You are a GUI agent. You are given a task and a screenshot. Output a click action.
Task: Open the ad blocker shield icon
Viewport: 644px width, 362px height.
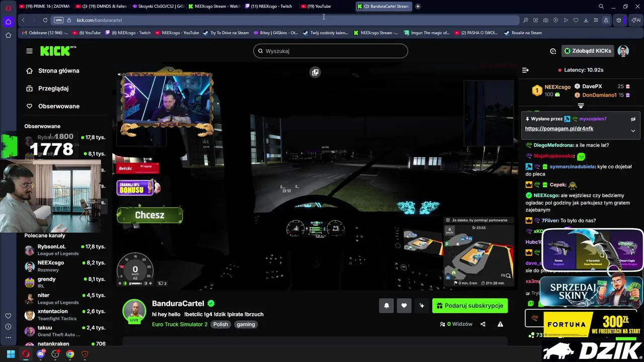point(556,20)
